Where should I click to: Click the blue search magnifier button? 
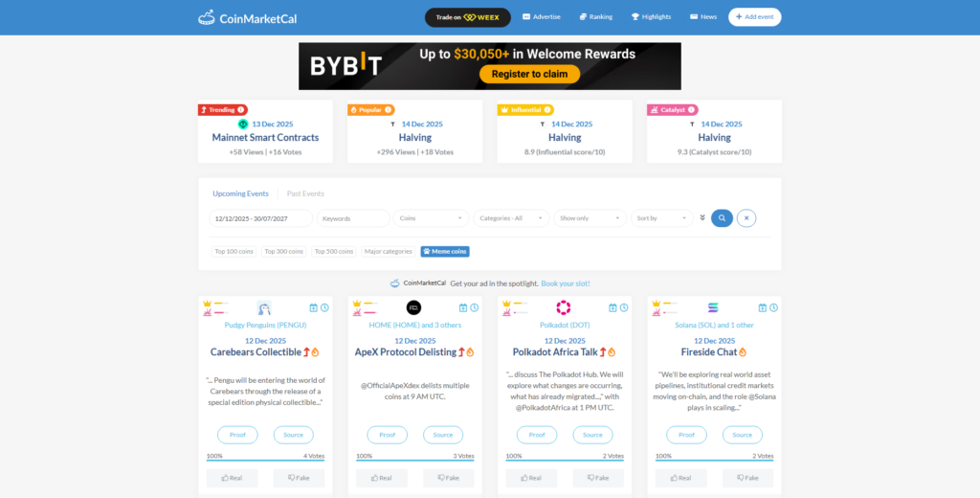(722, 218)
